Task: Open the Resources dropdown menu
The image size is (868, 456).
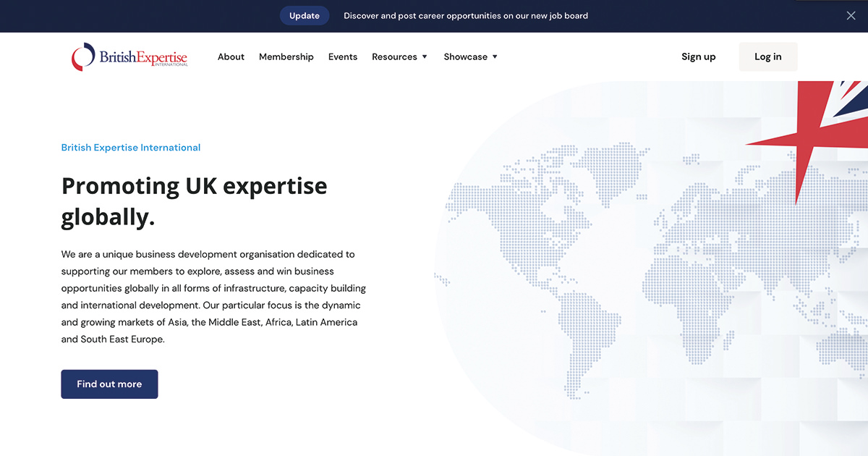Action: click(x=394, y=56)
